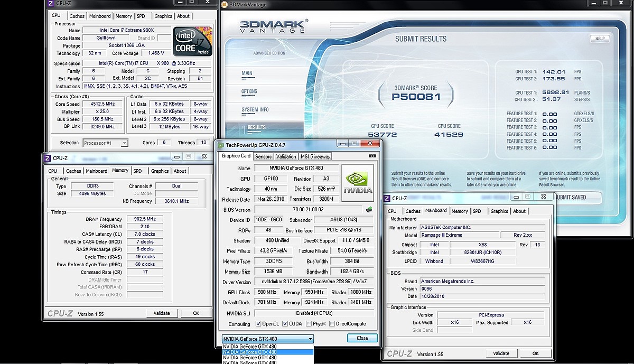
Task: Open the Mainboard tab in the Processor CPU-Z window
Action: tap(100, 16)
